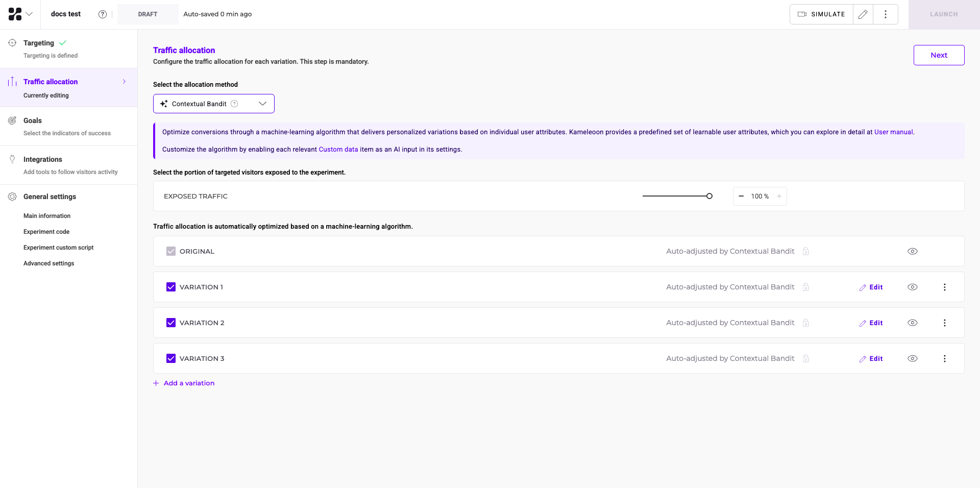Click the exposed traffic slider handle
This screenshot has height=488, width=980.
[709, 196]
